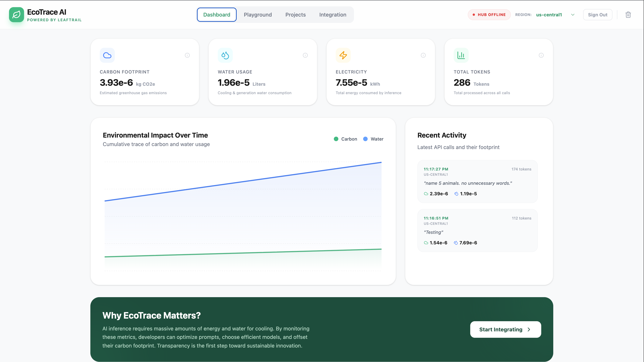Image resolution: width=644 pixels, height=362 pixels.
Task: Click the water droplets icon
Action: 225,55
